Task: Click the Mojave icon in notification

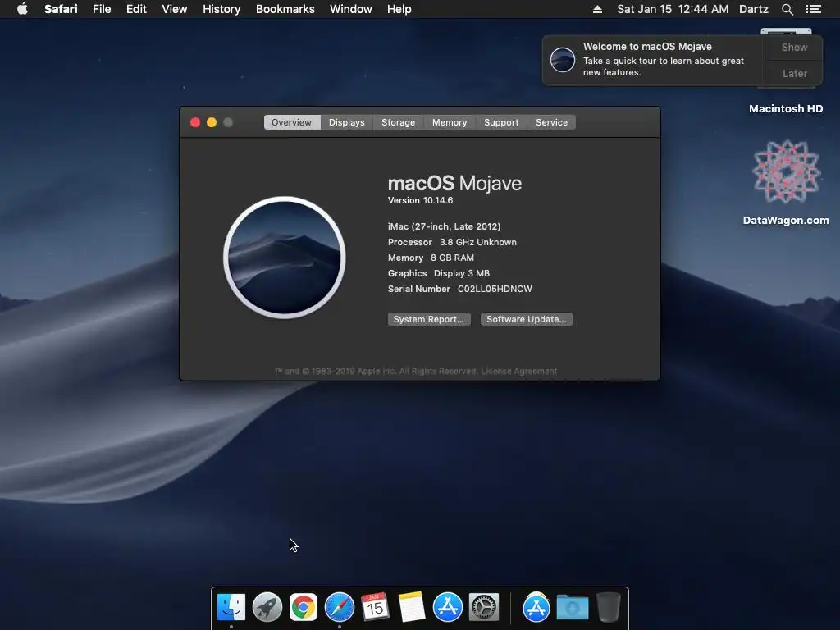Action: (x=563, y=59)
